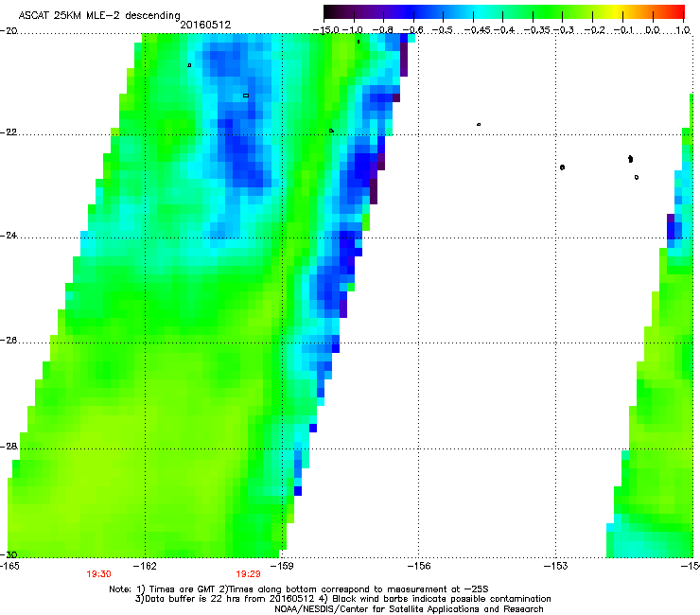Select the -1.0 color scale label
700x615 pixels.
click(353, 30)
